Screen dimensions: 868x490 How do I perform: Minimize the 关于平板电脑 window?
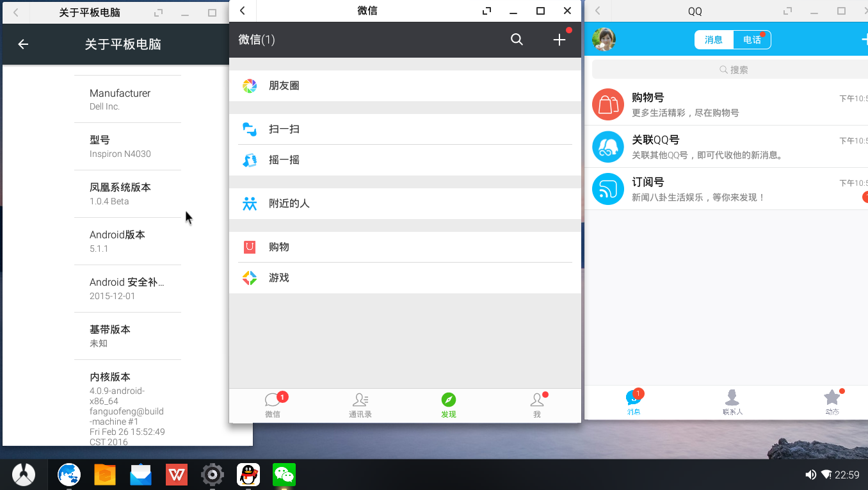[x=184, y=13]
